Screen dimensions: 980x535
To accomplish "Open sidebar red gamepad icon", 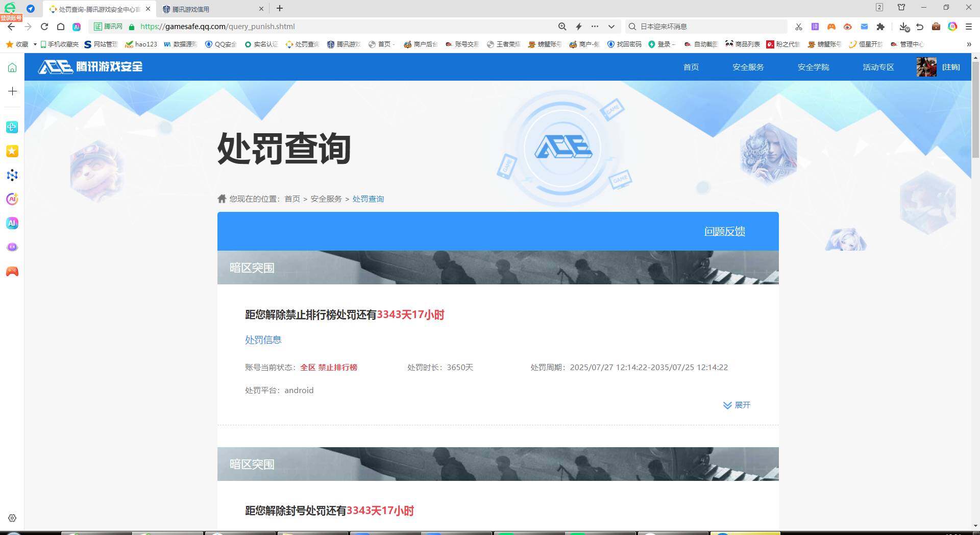I will coord(12,271).
